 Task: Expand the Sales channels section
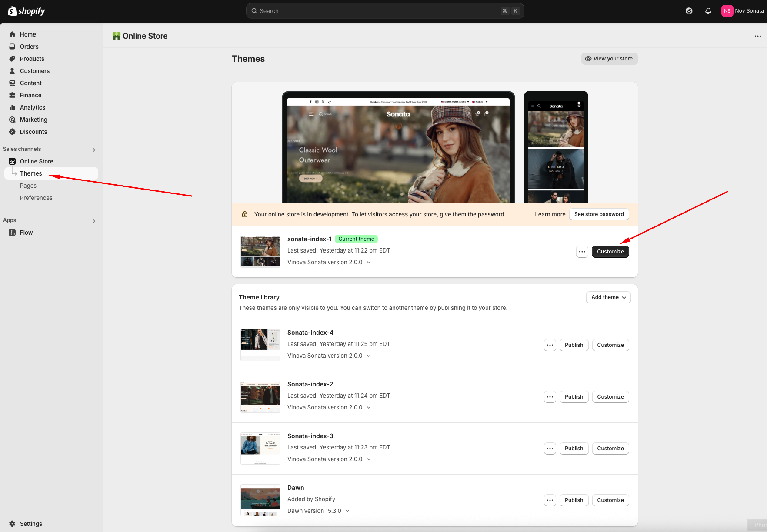pos(94,150)
